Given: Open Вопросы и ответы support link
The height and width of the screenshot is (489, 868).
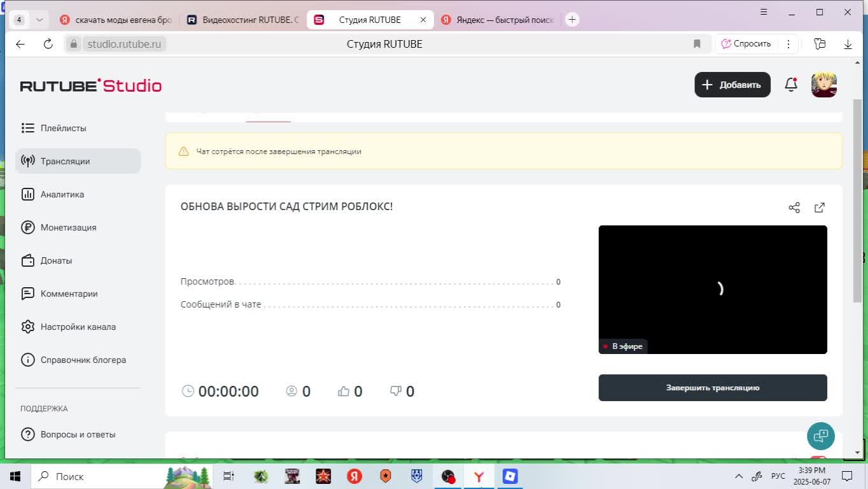Looking at the screenshot, I should click(78, 434).
